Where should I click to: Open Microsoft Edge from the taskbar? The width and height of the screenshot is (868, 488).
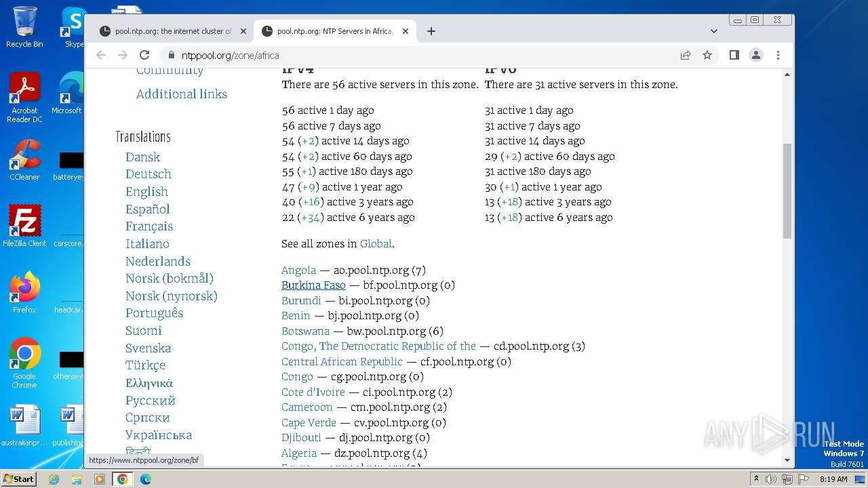pos(146,479)
